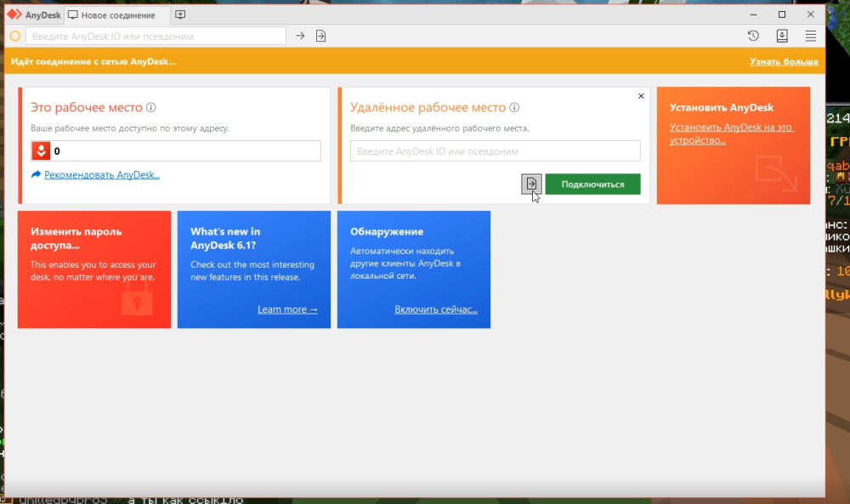Click the connect arrow in the address bar

[300, 36]
